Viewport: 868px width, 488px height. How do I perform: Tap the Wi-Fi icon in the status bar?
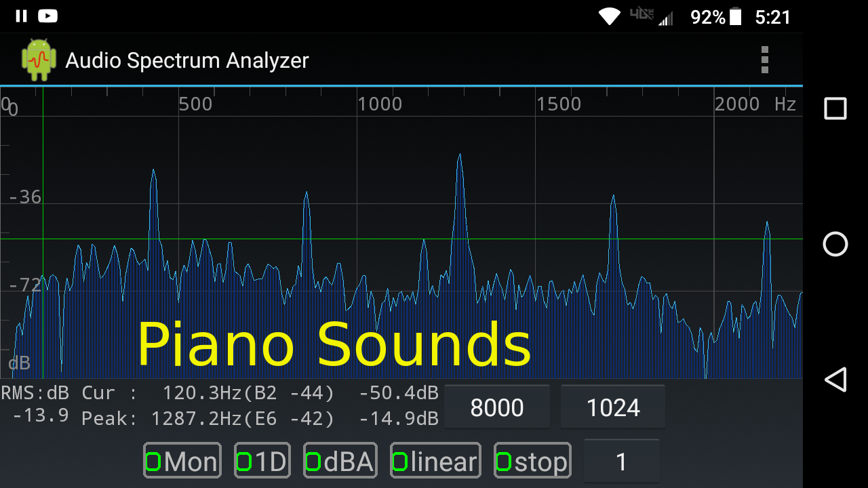click(609, 16)
